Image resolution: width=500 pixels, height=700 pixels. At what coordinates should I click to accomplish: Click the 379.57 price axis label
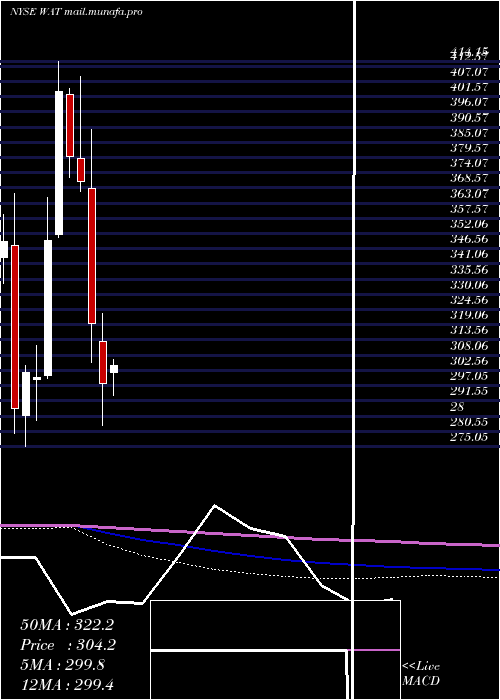pos(469,147)
